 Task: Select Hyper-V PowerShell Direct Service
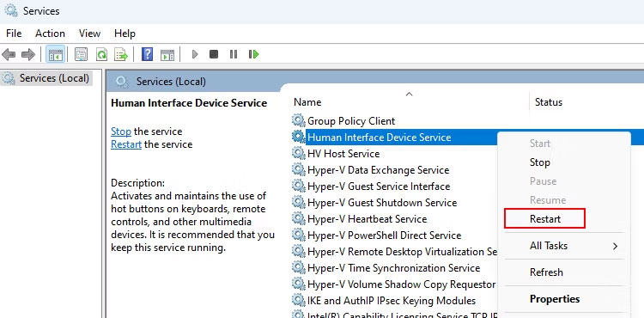pyautogui.click(x=384, y=235)
